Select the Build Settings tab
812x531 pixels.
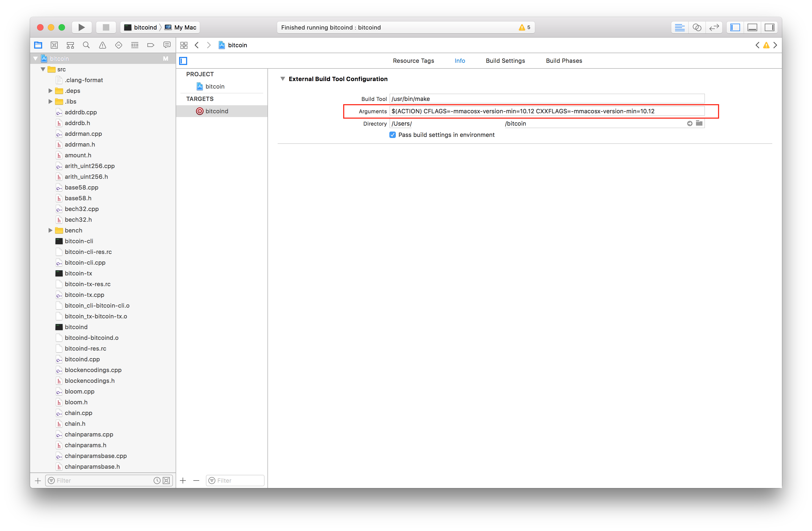[505, 60]
